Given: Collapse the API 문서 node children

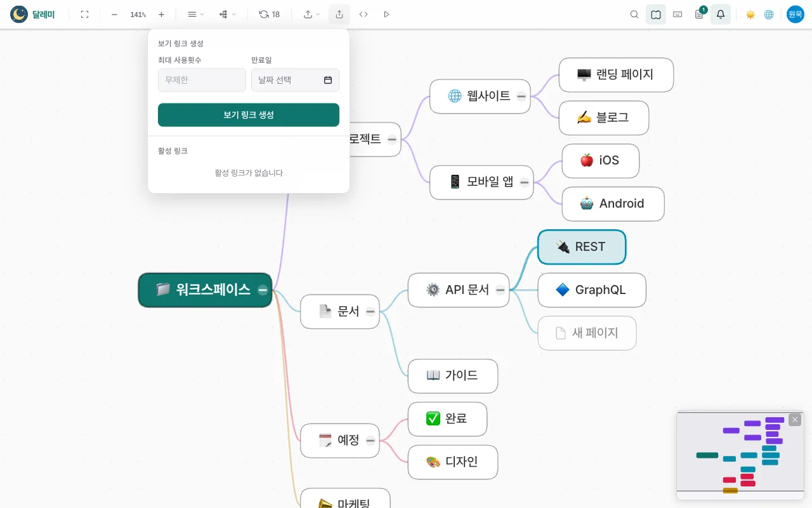Looking at the screenshot, I should 501,290.
